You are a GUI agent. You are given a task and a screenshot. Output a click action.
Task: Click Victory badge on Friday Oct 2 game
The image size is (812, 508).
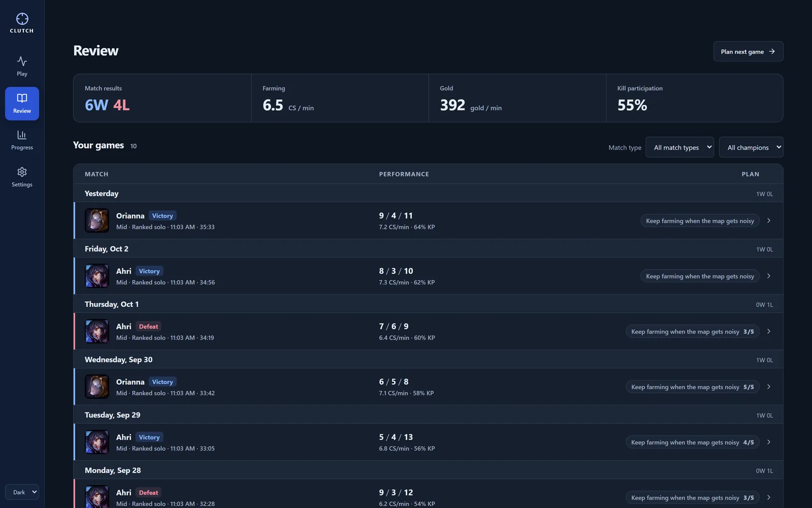coord(149,271)
